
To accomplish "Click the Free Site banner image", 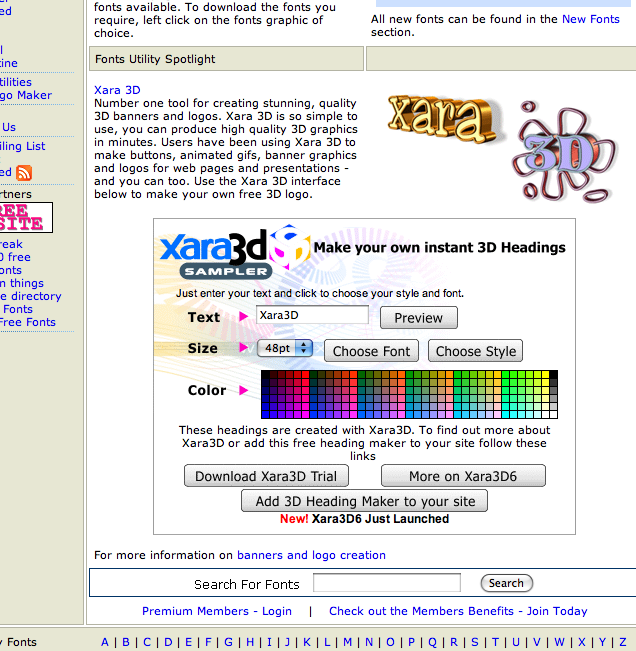I will tap(24, 217).
